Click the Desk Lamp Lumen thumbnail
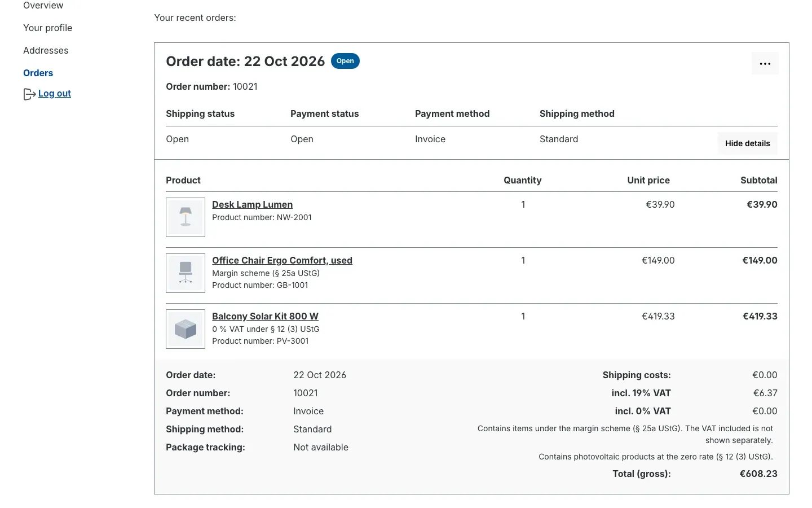The width and height of the screenshot is (812, 508). (x=186, y=217)
